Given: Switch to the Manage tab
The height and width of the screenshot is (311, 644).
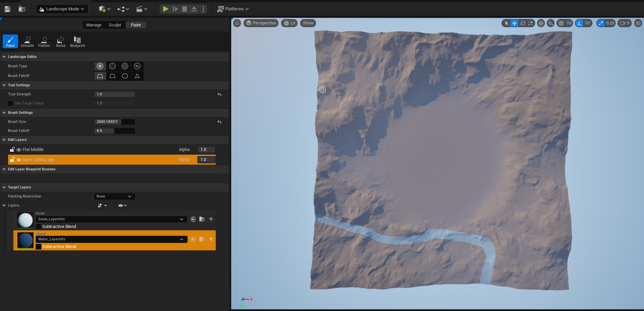Looking at the screenshot, I should (93, 25).
